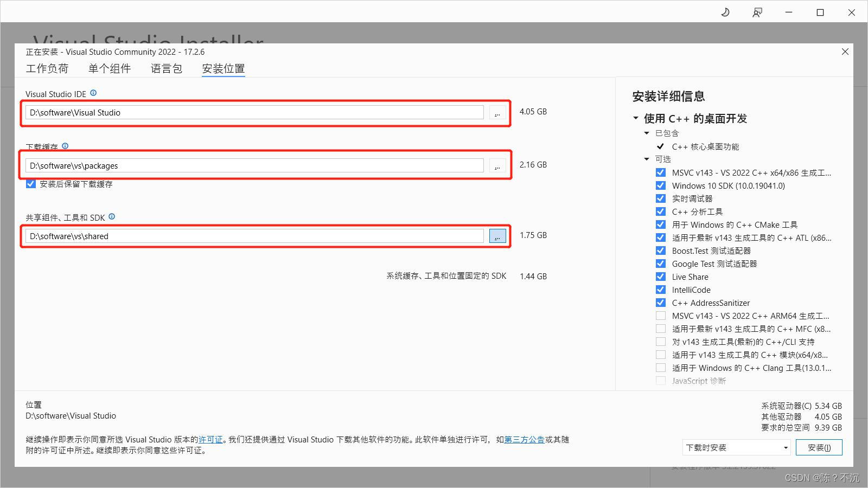This screenshot has height=488, width=868.
Task: Uncheck the 实时调试器 component
Action: click(x=660, y=198)
